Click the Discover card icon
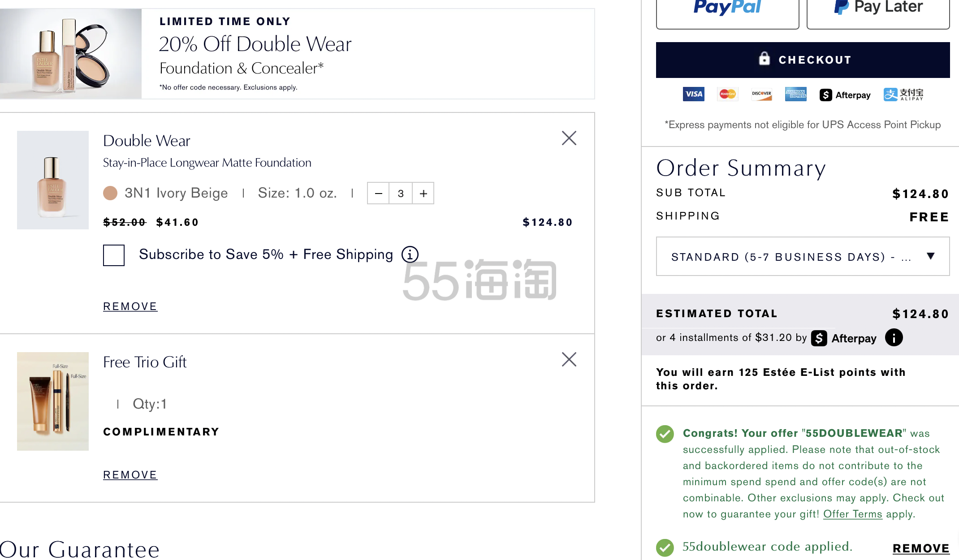 click(x=761, y=94)
